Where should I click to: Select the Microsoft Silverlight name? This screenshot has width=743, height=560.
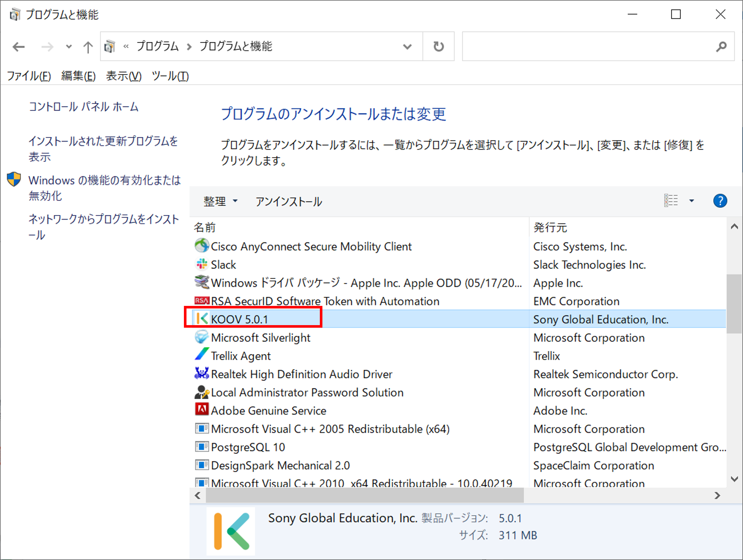click(x=261, y=337)
